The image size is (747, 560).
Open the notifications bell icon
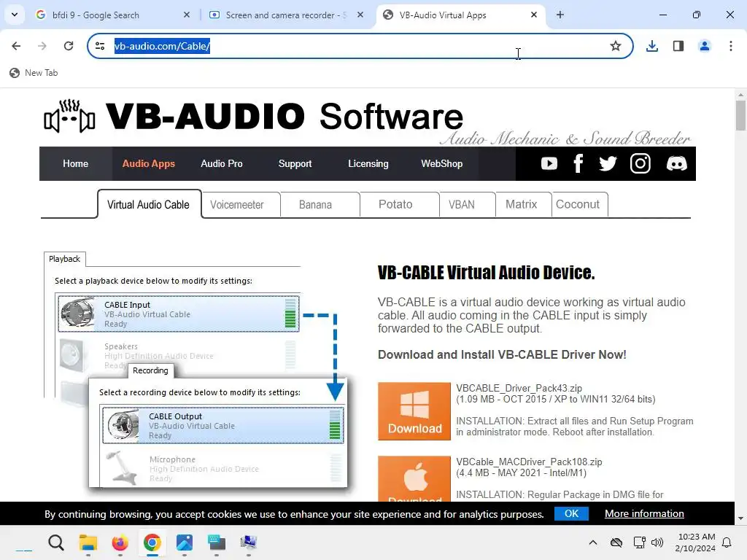click(727, 542)
